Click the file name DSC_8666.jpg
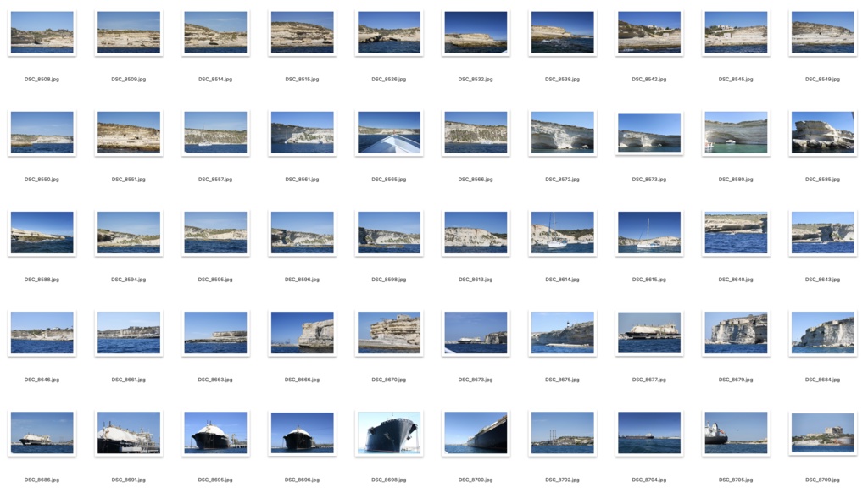This screenshot has width=868, height=488. [x=302, y=380]
